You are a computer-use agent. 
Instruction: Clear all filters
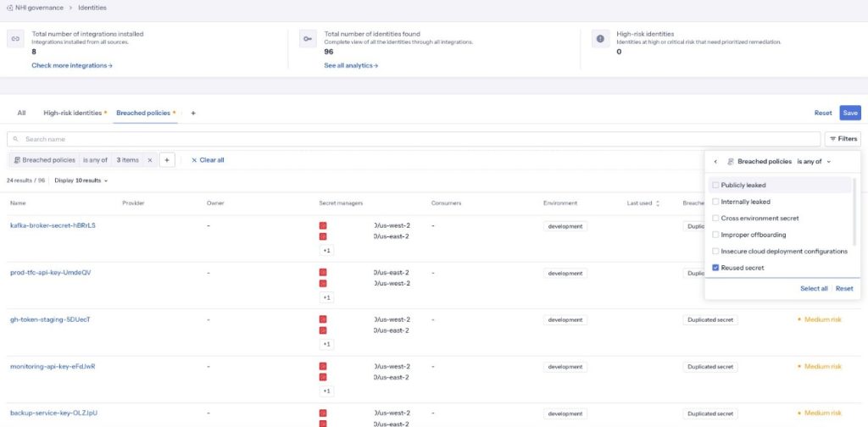click(208, 160)
